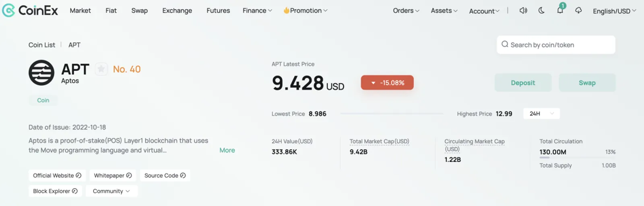This screenshot has width=644, height=206.
Task: Click the download cloud icon
Action: click(578, 10)
